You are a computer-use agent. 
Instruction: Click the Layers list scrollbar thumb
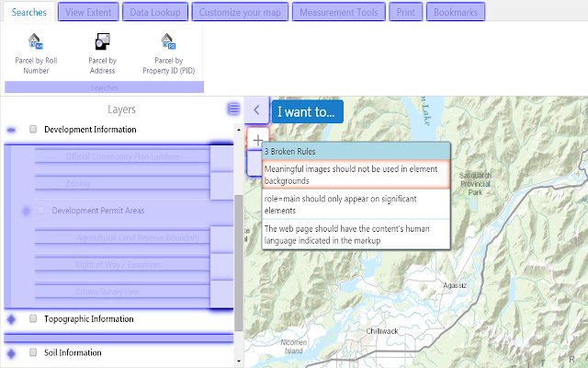239,263
